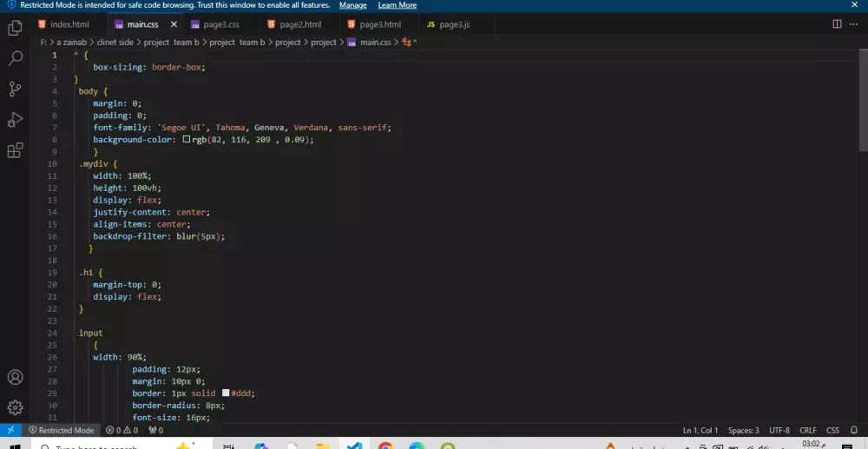Open the notifications bell

tap(853, 430)
